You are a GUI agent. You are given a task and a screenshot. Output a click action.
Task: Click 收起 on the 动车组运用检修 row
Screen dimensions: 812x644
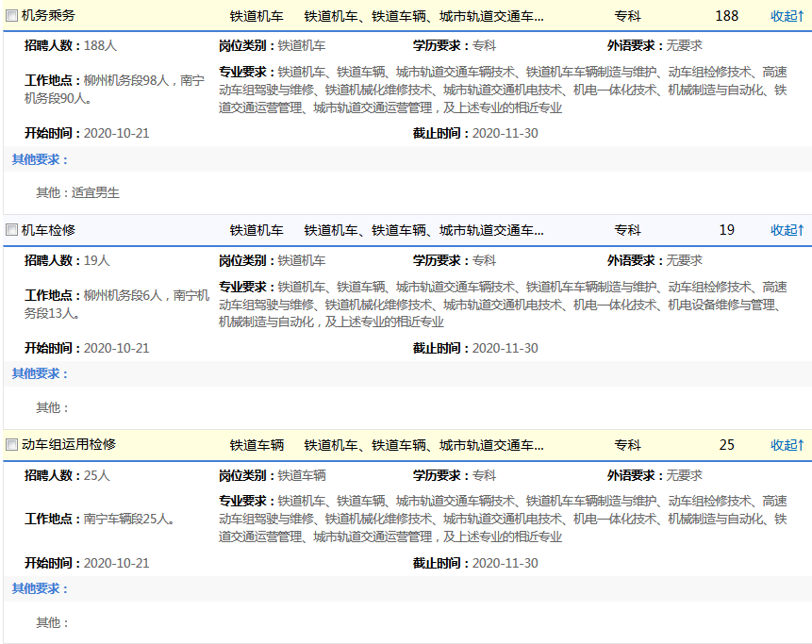(x=787, y=445)
